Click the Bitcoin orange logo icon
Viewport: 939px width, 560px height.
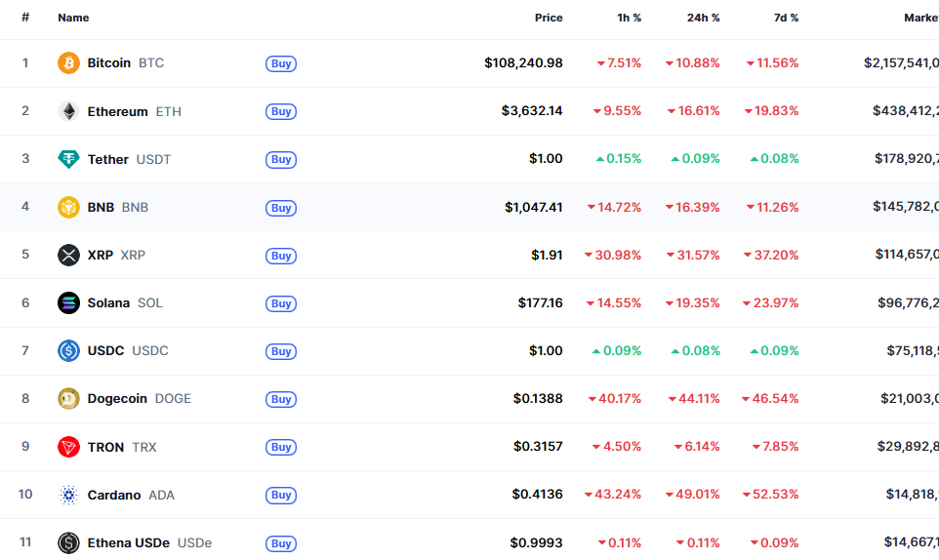(x=68, y=63)
